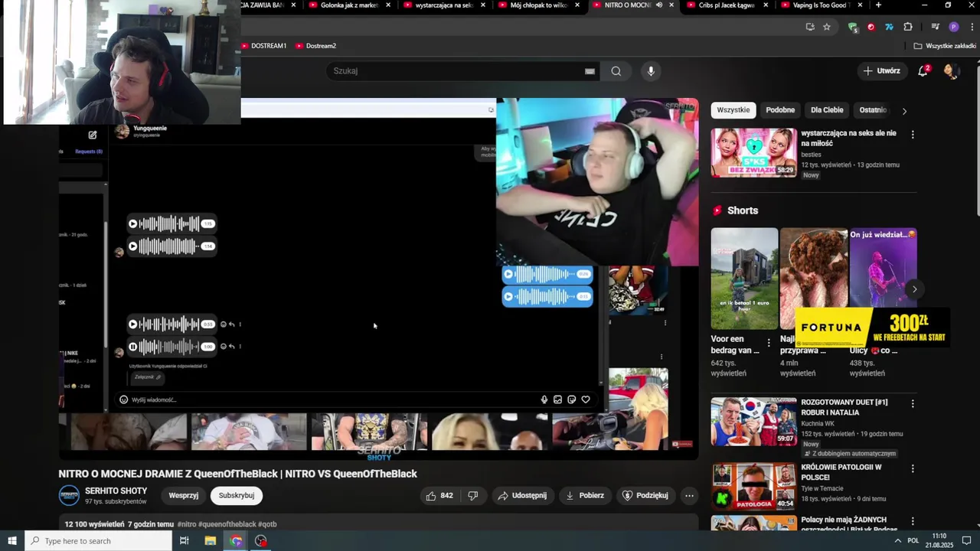The height and width of the screenshot is (551, 980).
Task: Open ROZGOTOWANY DUET video thumbnail
Action: click(x=754, y=422)
